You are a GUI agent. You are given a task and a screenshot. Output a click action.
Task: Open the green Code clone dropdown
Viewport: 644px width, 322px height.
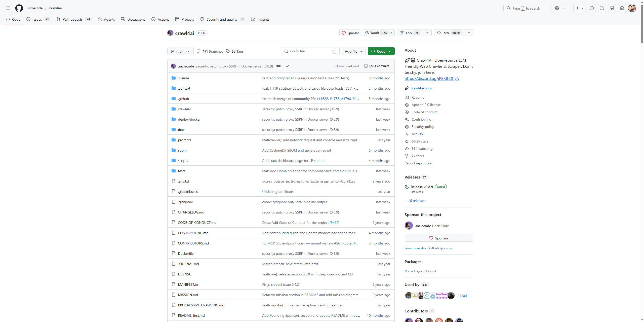(x=381, y=51)
